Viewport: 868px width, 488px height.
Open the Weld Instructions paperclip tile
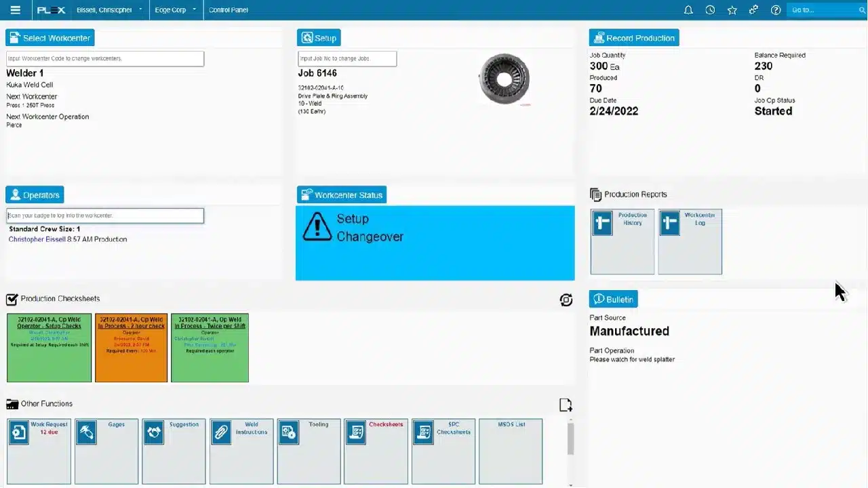[x=241, y=451]
